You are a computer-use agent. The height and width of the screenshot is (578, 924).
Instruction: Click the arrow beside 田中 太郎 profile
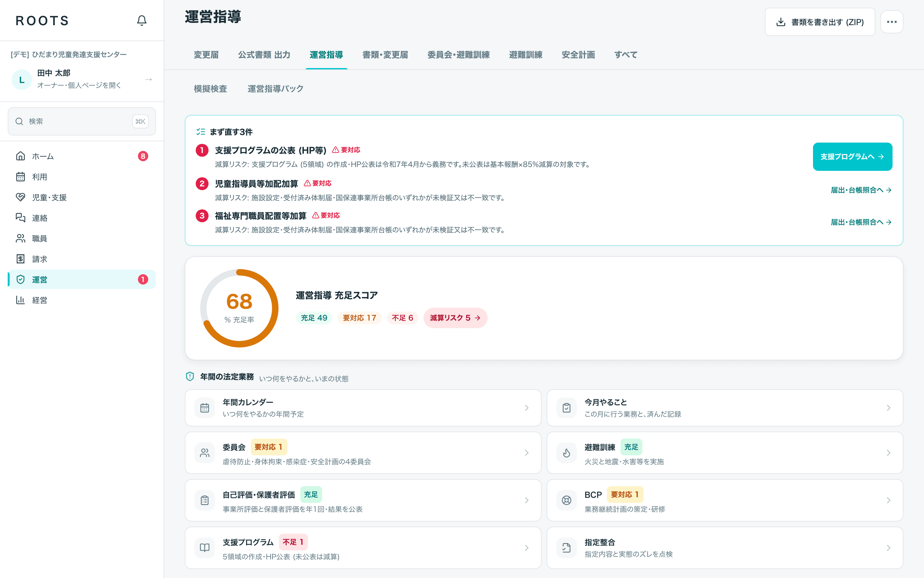[149, 80]
